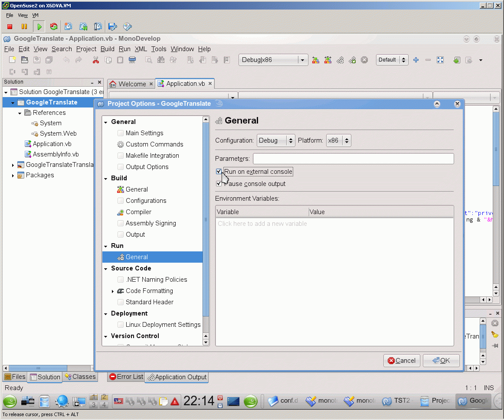The height and width of the screenshot is (420, 504).
Task: Click the New File icon in MonoDevelop toolbar
Action: (x=12, y=60)
